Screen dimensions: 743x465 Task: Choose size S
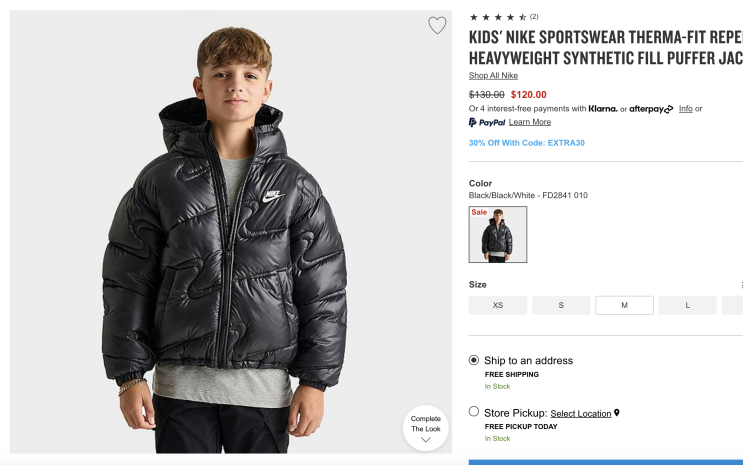click(x=561, y=305)
